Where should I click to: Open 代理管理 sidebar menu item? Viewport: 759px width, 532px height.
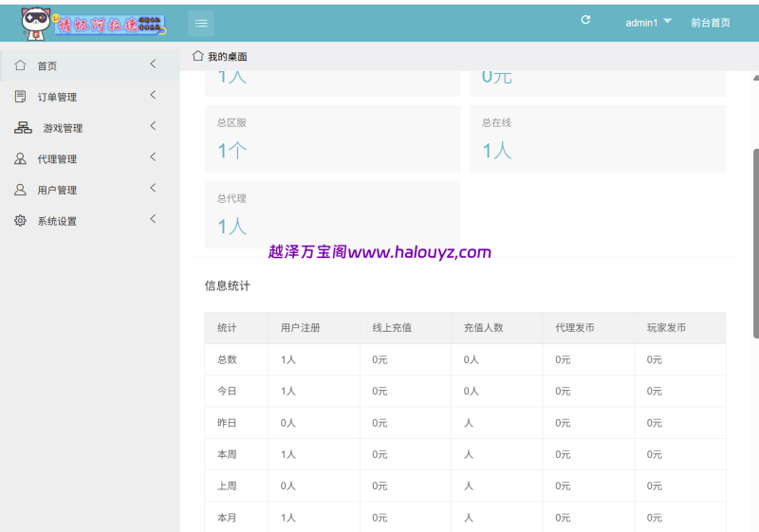pyautogui.click(x=89, y=158)
